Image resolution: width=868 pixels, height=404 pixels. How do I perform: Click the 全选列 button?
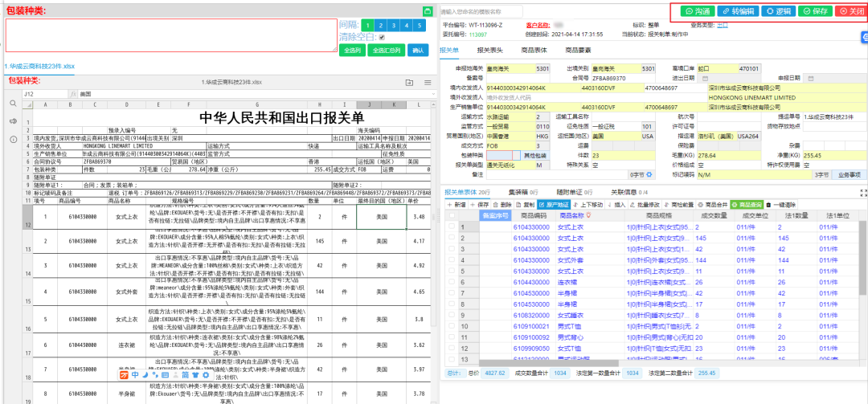click(352, 50)
